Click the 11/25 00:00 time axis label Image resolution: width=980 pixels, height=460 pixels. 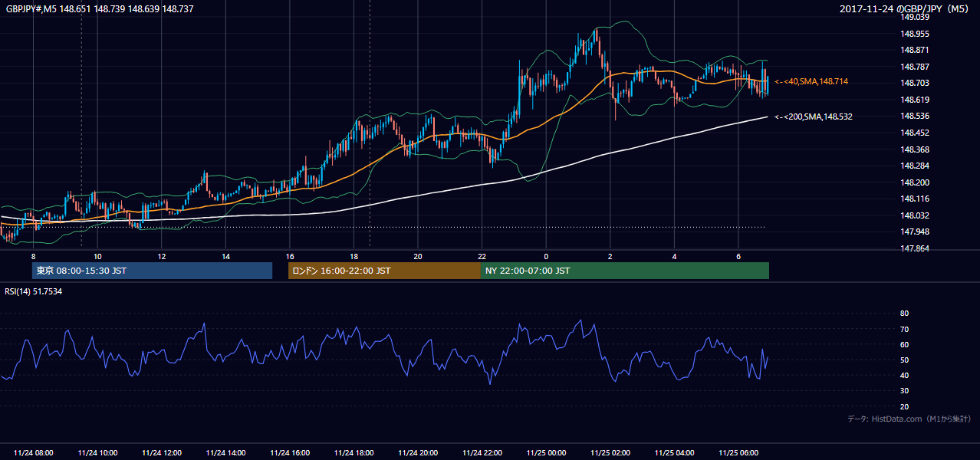pyautogui.click(x=546, y=453)
